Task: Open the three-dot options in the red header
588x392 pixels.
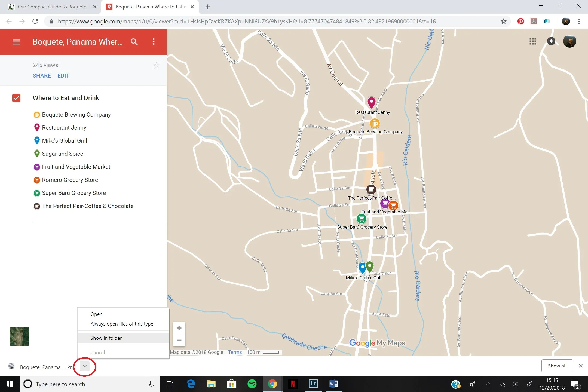Action: click(x=154, y=42)
